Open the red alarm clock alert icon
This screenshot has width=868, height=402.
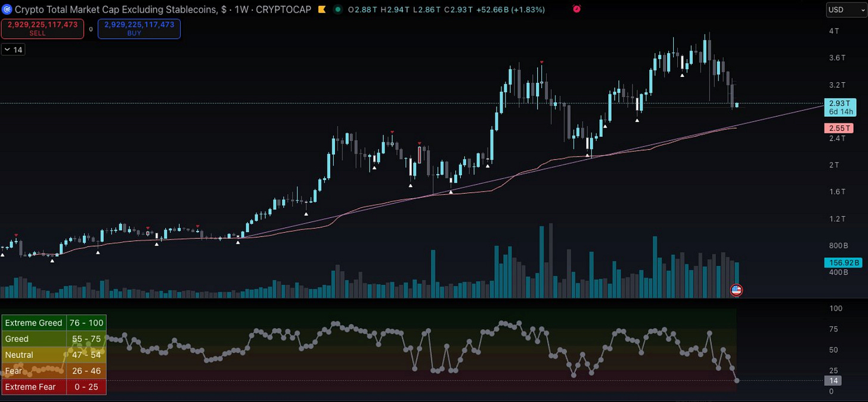coord(576,9)
